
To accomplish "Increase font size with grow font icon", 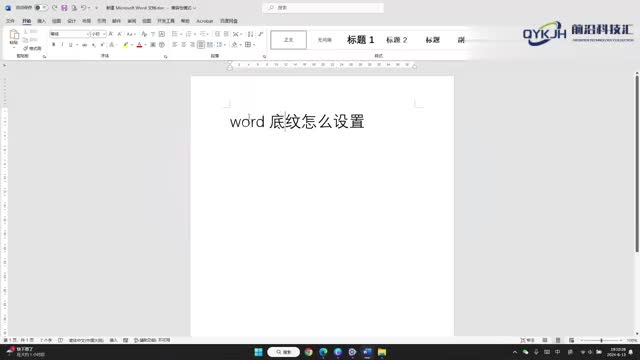I will tap(111, 34).
